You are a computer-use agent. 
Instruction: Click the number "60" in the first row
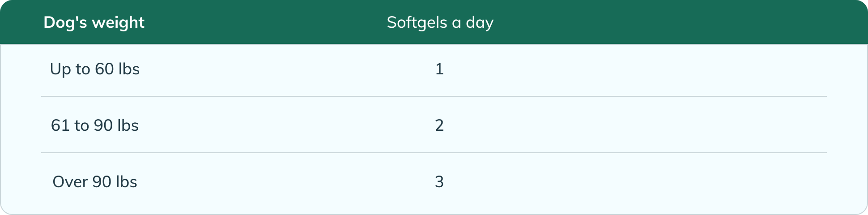104,69
